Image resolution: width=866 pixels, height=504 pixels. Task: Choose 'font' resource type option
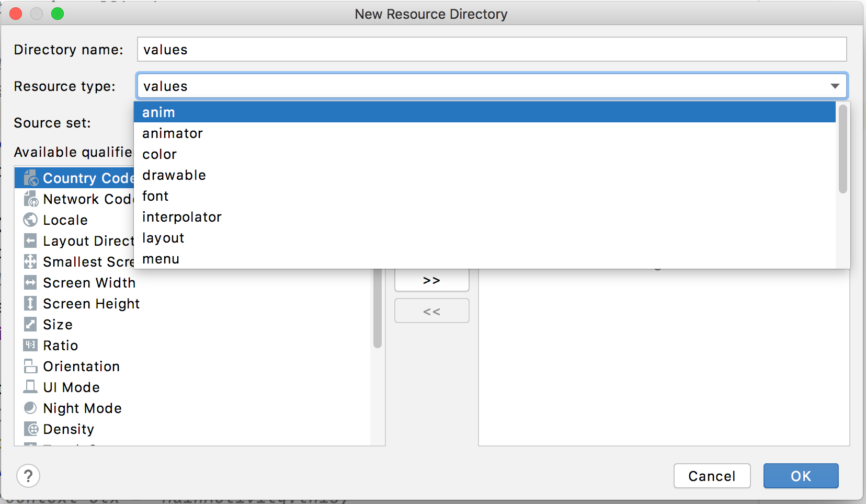(x=155, y=196)
